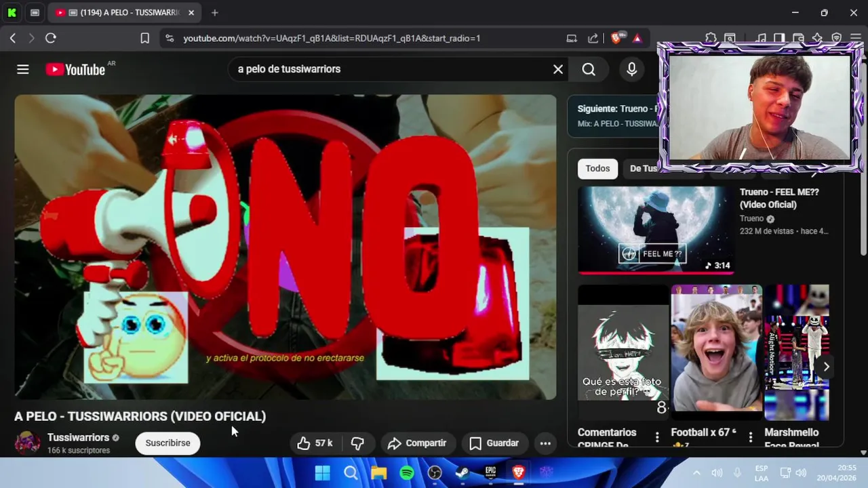Viewport: 868px width, 488px height.
Task: Open Brave Rewards triangle icon
Action: tap(637, 38)
